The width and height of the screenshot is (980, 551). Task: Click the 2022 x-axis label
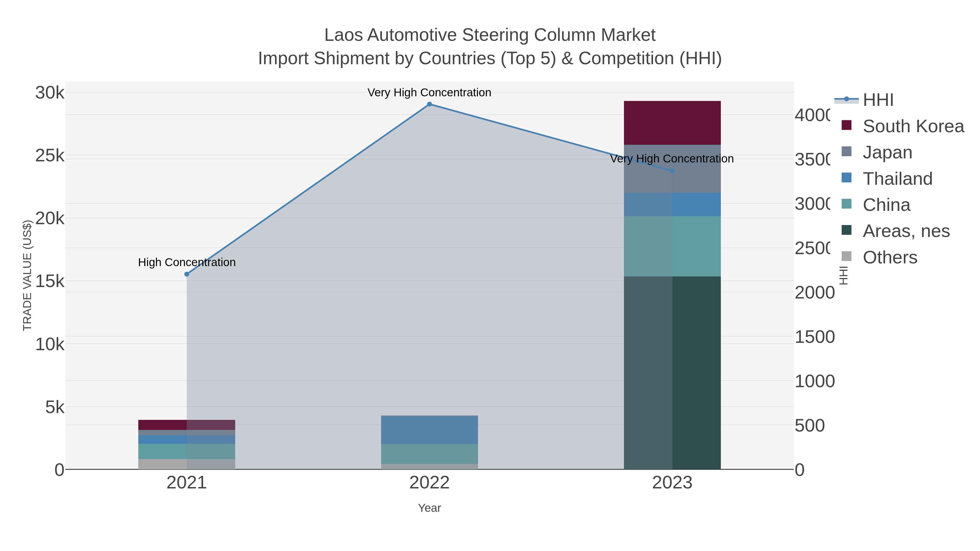(430, 483)
